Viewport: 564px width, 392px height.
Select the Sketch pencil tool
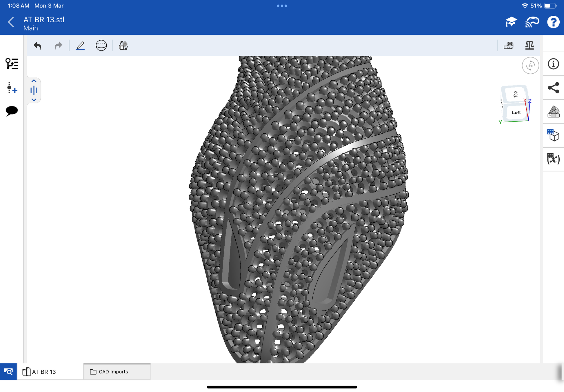80,46
